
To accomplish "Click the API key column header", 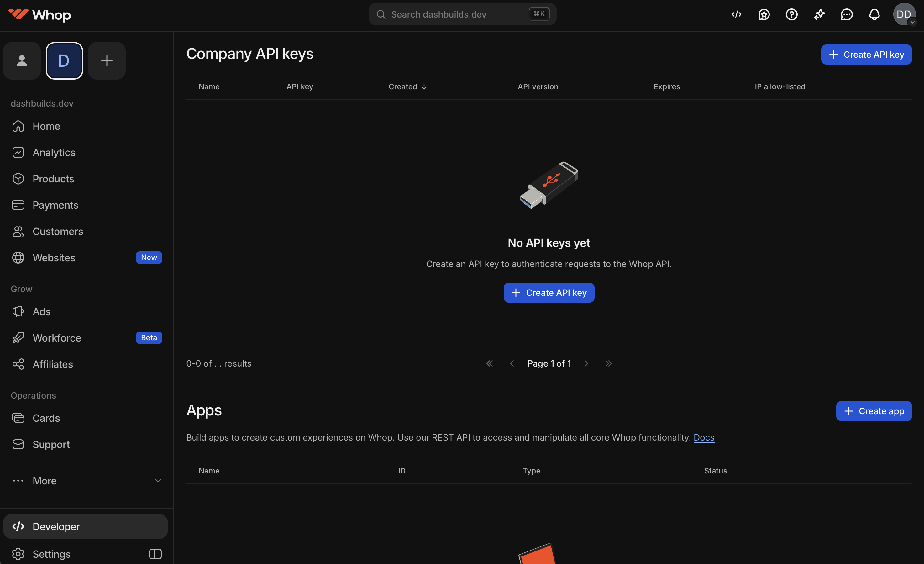I will point(300,86).
